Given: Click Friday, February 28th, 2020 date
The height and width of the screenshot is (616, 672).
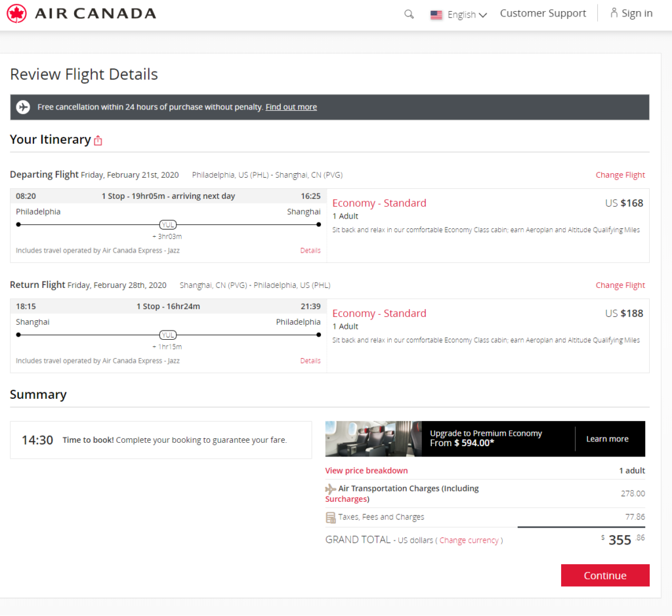Looking at the screenshot, I should pyautogui.click(x=117, y=285).
